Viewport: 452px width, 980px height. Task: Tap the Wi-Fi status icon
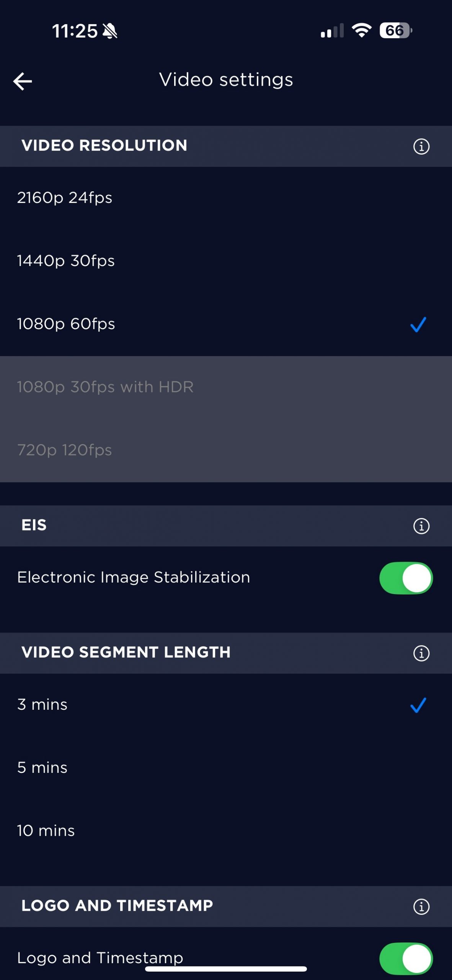coord(361,30)
